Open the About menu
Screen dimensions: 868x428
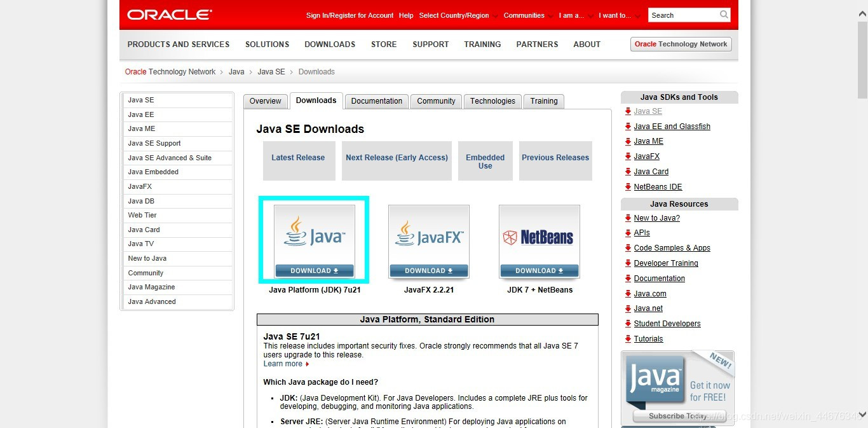[587, 45]
